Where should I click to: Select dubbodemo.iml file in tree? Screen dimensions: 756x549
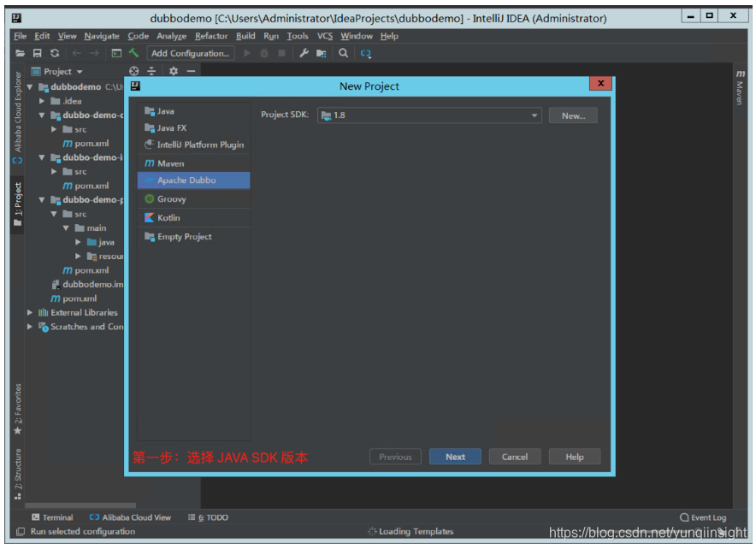point(88,285)
